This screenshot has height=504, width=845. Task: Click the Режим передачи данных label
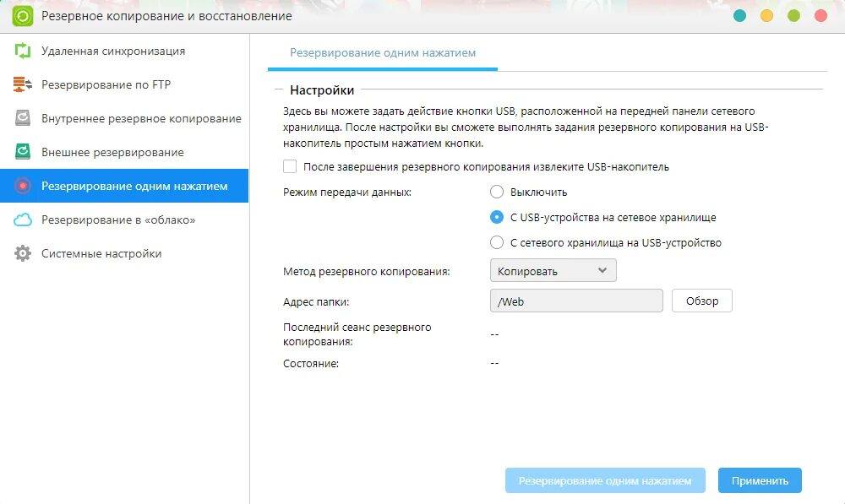347,192
